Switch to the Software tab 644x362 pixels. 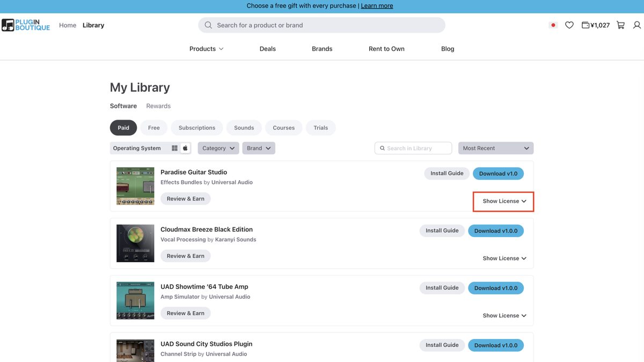coord(123,106)
